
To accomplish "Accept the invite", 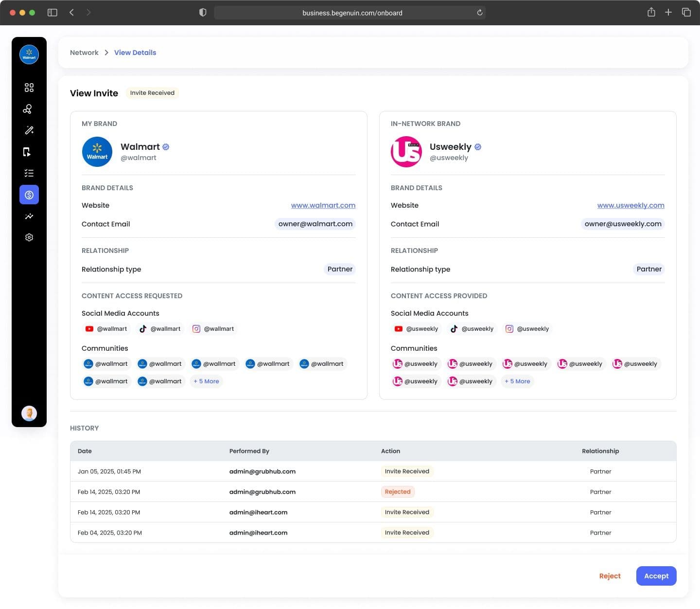I will pos(656,576).
